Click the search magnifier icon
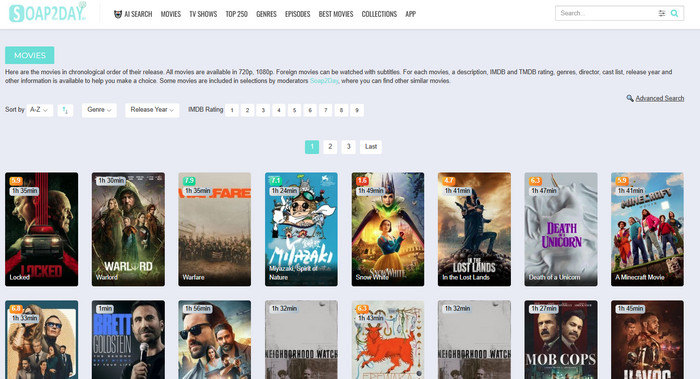700x379 pixels. (x=675, y=13)
